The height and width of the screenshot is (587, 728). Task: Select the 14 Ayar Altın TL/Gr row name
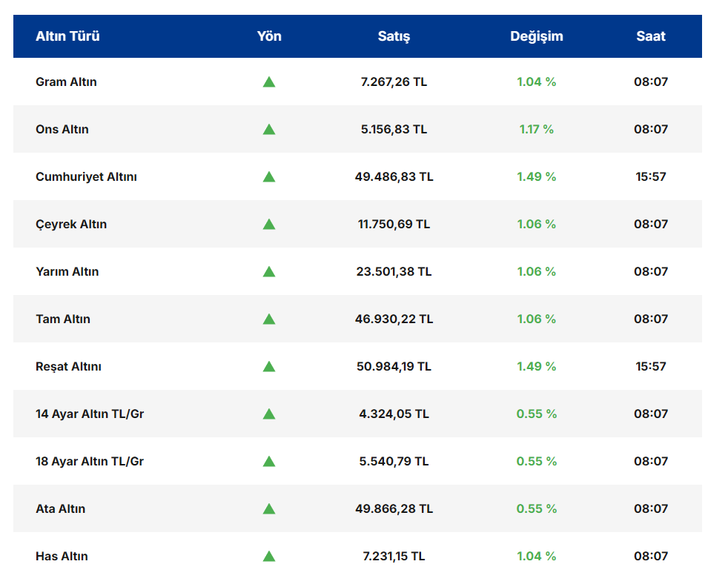[90, 414]
